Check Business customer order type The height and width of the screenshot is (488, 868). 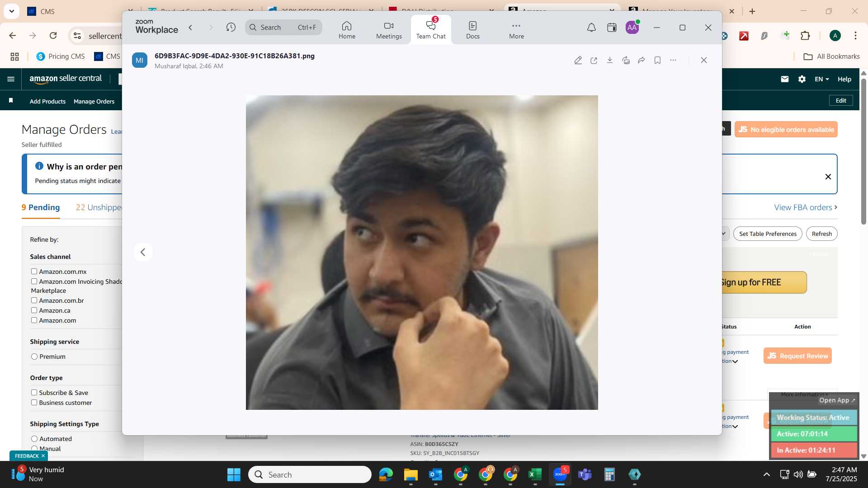click(34, 402)
